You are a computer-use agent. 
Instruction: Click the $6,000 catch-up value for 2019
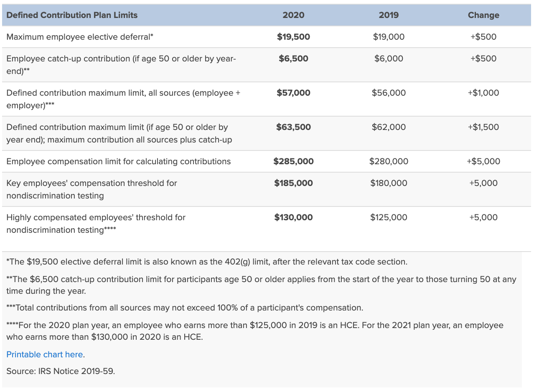pos(389,59)
